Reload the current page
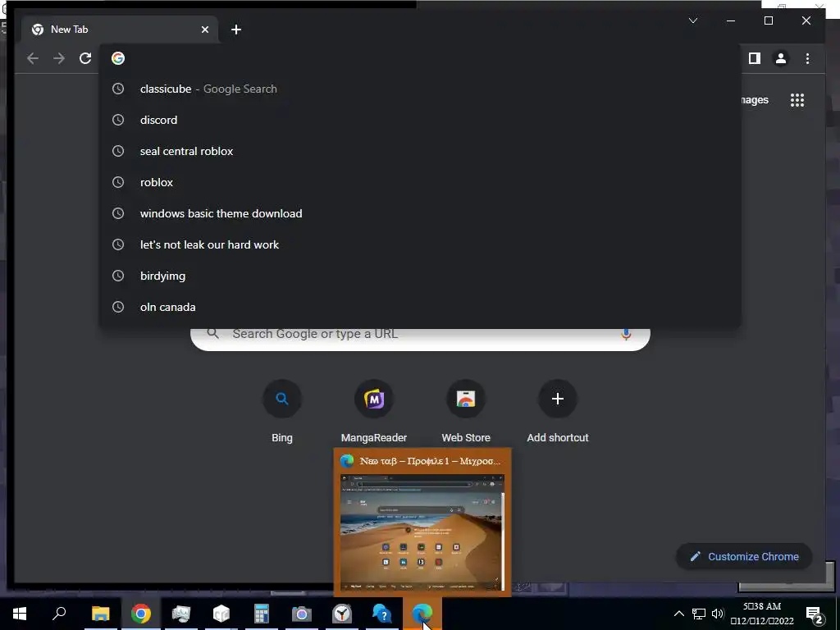The height and width of the screenshot is (630, 840). (85, 58)
